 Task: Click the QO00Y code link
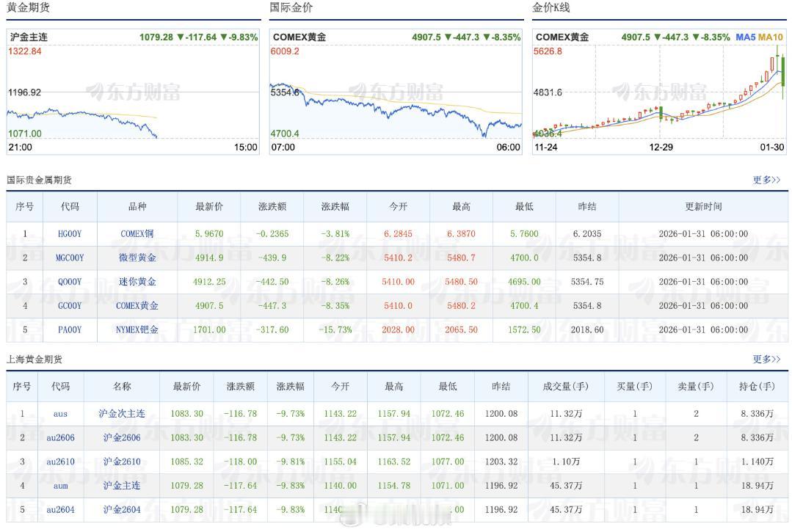pyautogui.click(x=70, y=282)
